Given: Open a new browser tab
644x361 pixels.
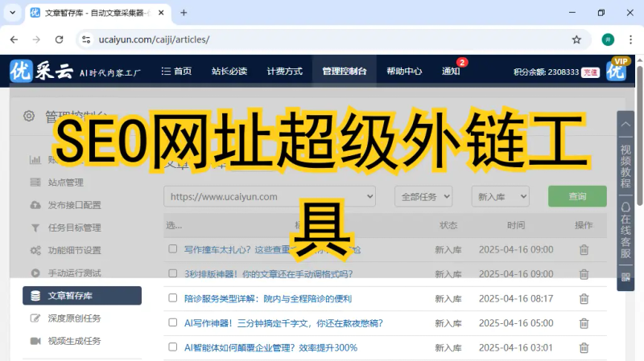Looking at the screenshot, I should [x=184, y=13].
